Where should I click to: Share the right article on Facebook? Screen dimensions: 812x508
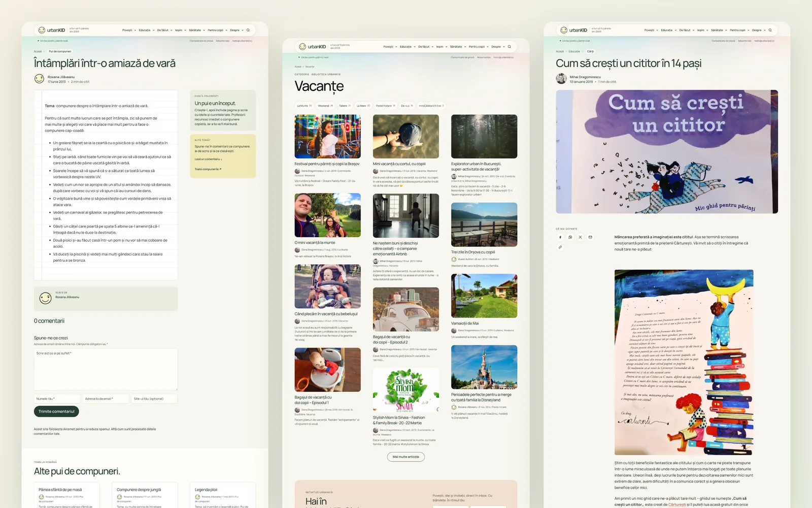[560, 237]
